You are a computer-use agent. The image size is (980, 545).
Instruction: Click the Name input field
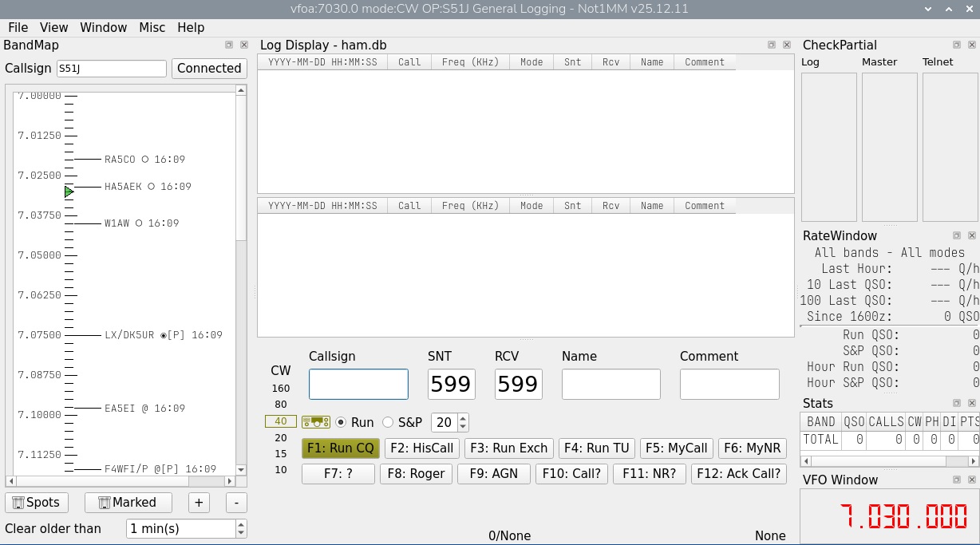pos(611,384)
